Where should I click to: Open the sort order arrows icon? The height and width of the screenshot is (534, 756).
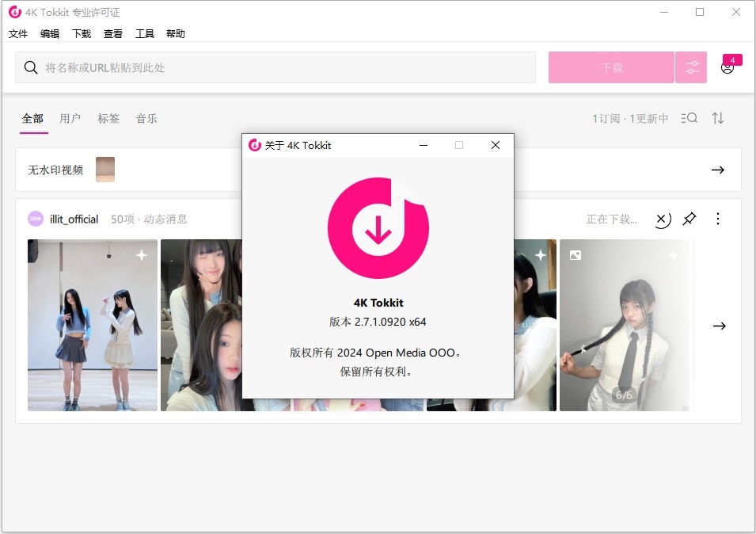click(x=718, y=118)
